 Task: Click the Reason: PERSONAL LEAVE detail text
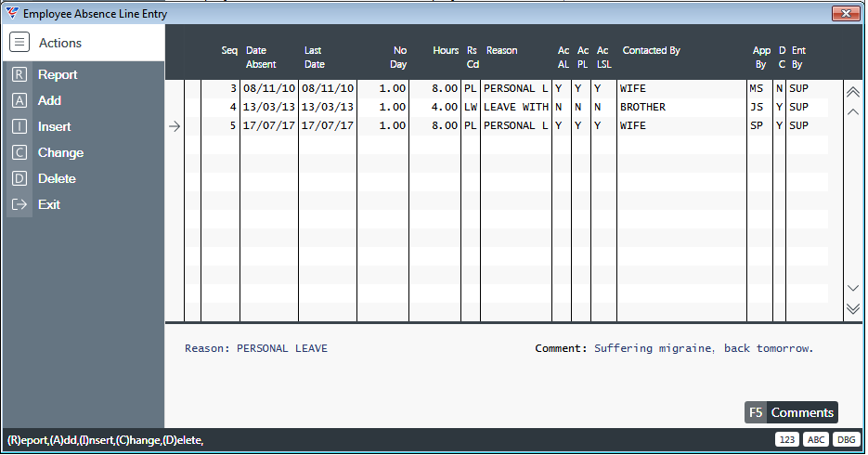(x=255, y=348)
